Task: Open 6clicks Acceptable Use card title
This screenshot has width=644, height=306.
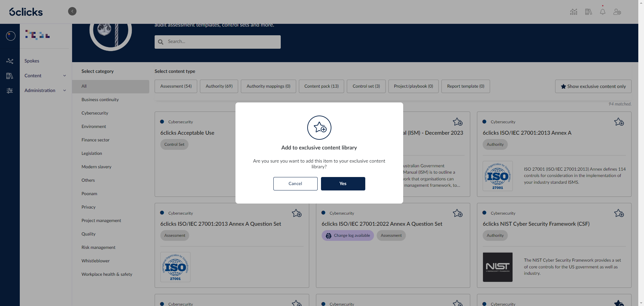Action: [x=187, y=133]
